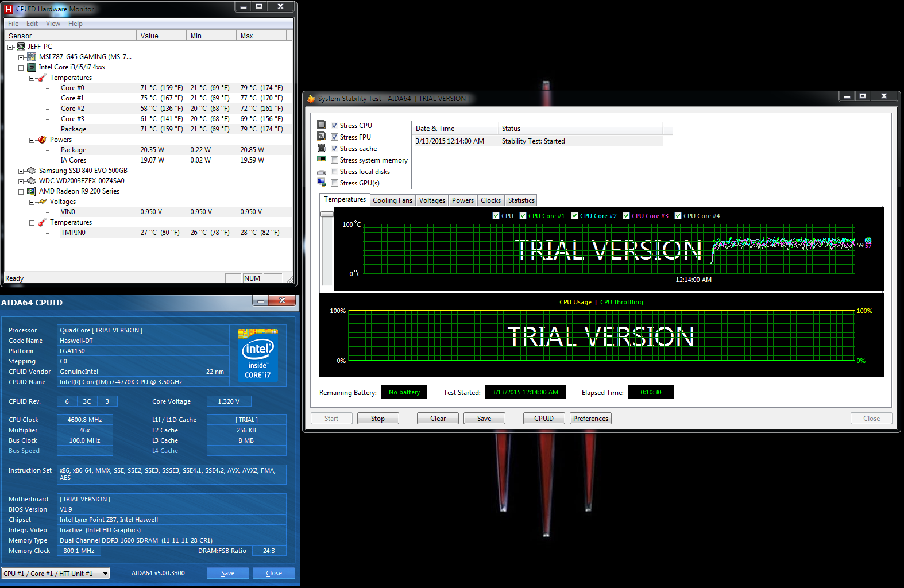Click the disk icon beside Stress local disks
Viewport: 904px width, 588px height.
(x=322, y=172)
